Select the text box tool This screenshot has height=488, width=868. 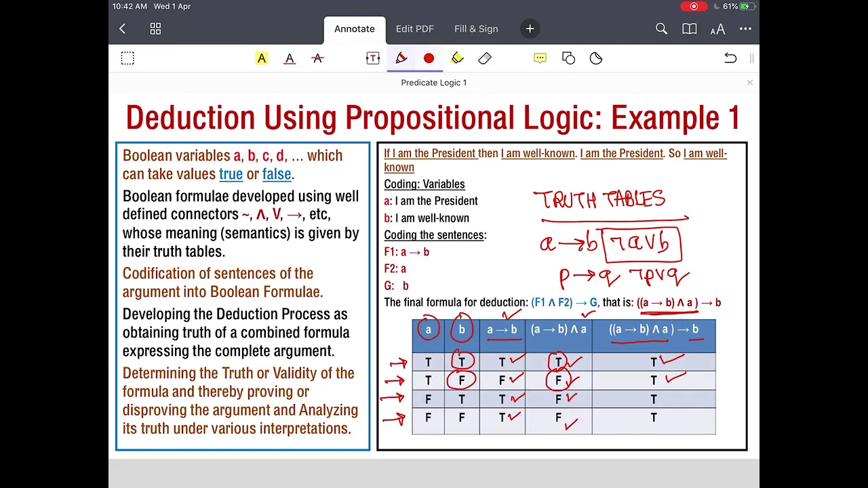point(372,58)
